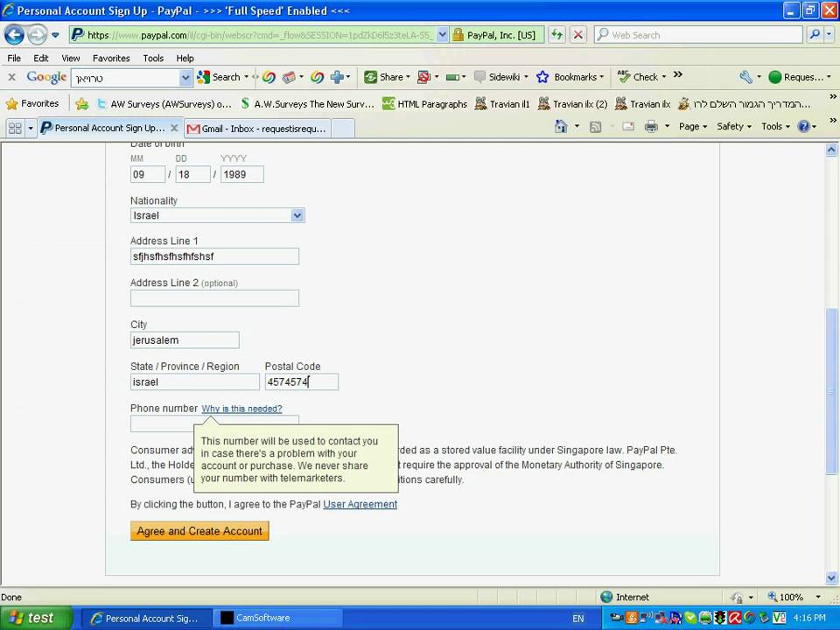
Task: Click the Address Line 1 field
Action: 215,256
